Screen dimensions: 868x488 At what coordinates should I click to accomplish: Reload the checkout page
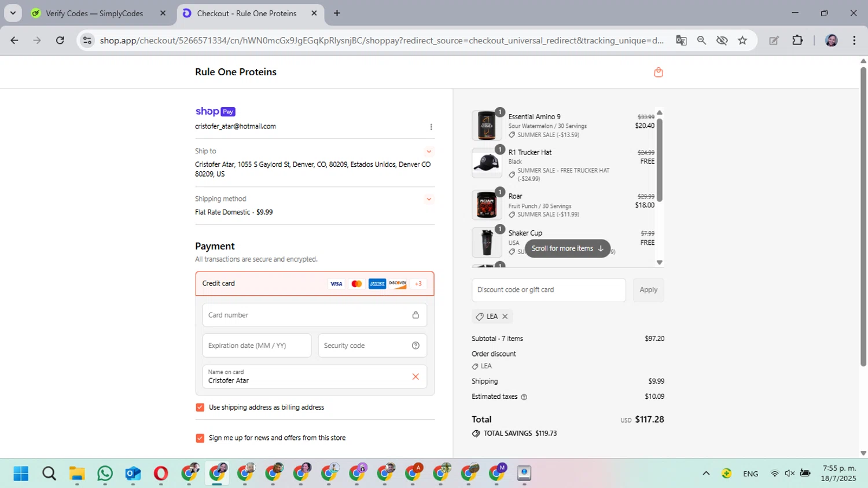coord(60,41)
